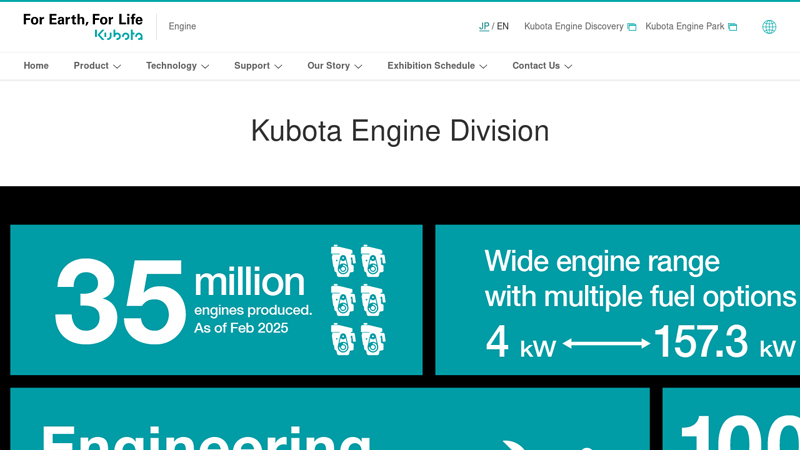Expand the chevron next to Technology
800x450 pixels.
205,66
